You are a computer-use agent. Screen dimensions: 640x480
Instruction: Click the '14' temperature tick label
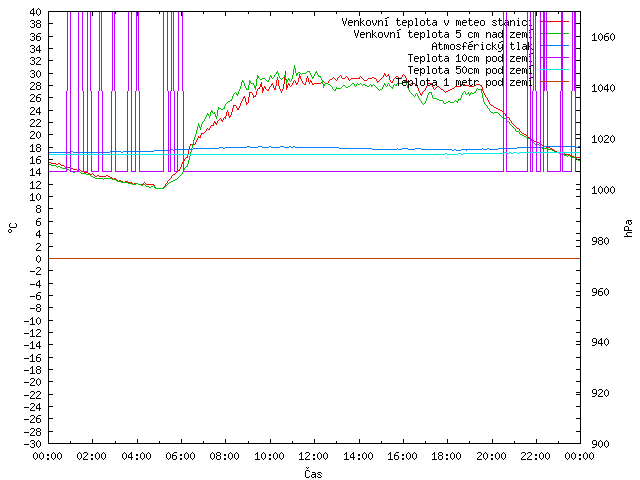[x=36, y=172]
